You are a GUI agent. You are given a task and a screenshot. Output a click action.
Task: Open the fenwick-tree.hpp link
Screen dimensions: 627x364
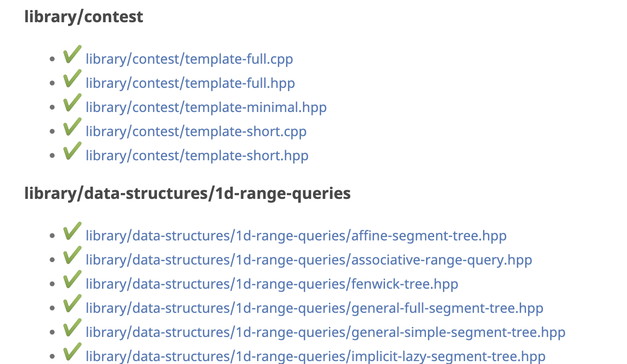272,284
